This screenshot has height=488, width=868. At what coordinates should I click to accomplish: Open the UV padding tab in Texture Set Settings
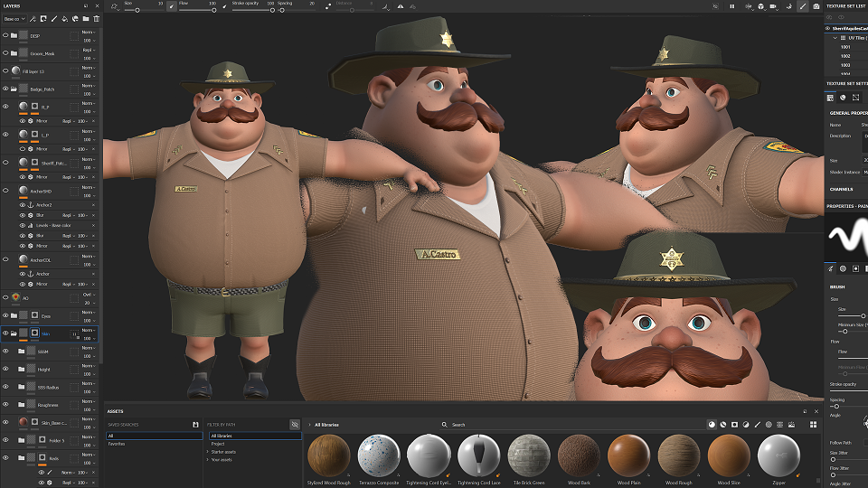856,98
